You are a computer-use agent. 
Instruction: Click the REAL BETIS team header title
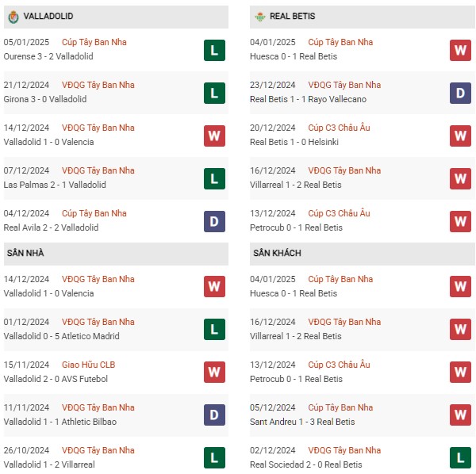292,16
